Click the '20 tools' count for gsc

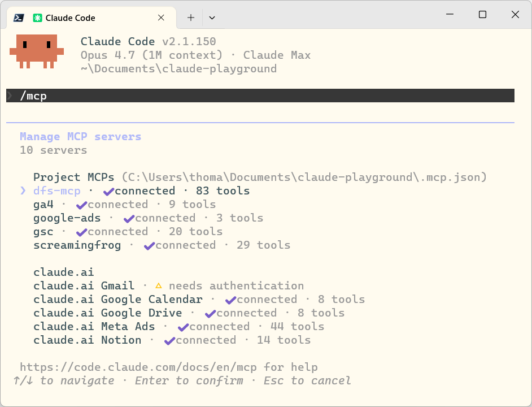(196, 231)
